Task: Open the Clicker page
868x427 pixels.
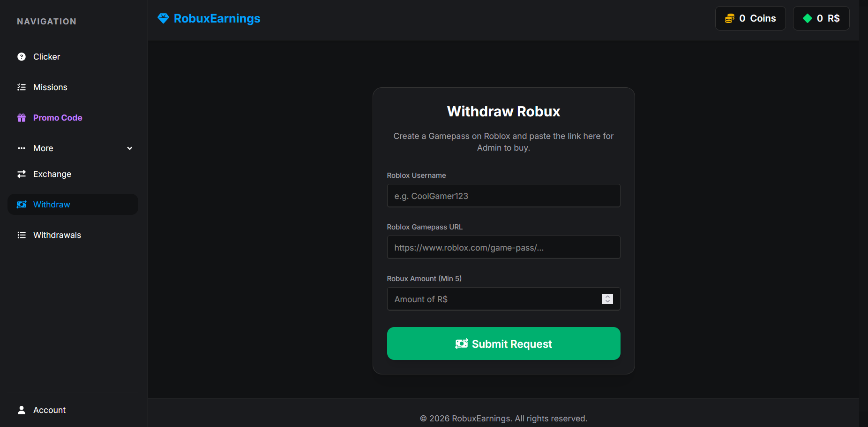Action: [73, 57]
